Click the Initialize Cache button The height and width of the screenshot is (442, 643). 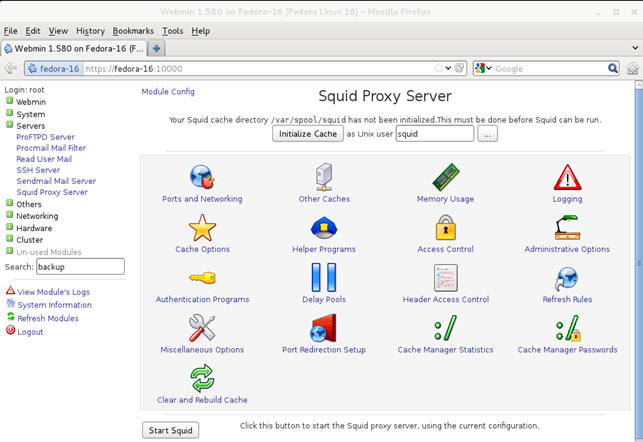[308, 134]
